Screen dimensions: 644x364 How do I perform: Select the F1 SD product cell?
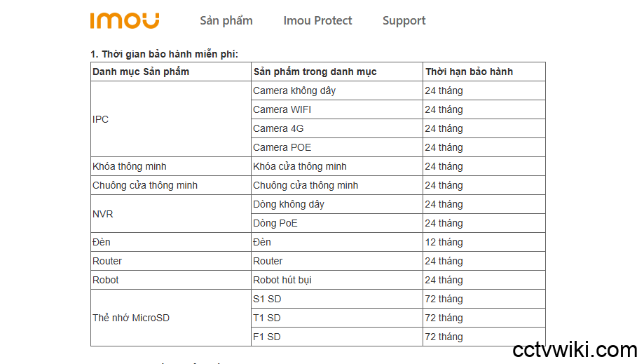(x=267, y=337)
